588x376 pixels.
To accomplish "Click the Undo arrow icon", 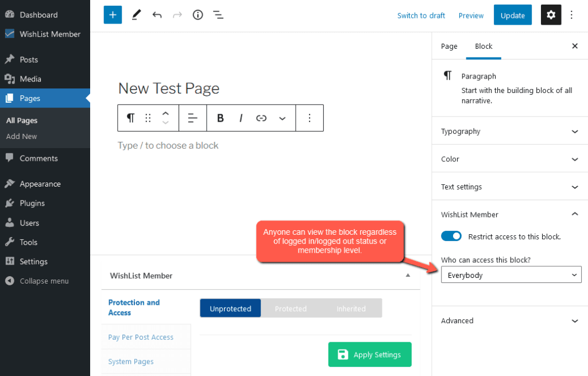I will (157, 15).
